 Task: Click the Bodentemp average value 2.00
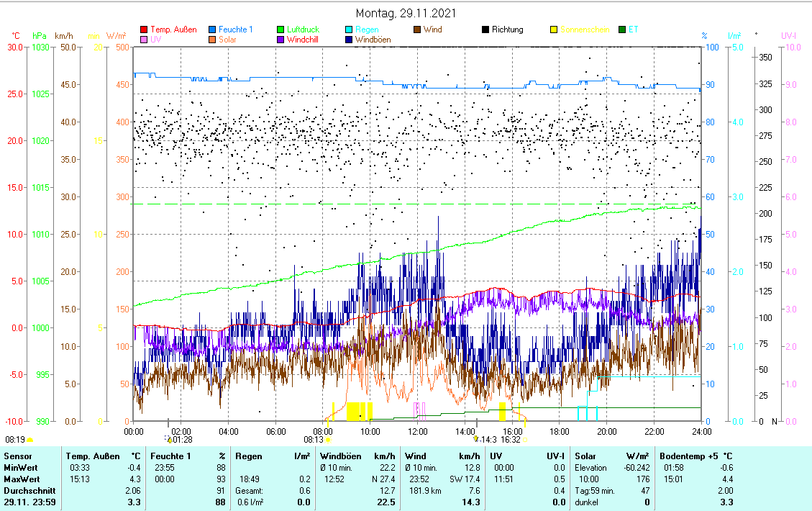(x=726, y=490)
